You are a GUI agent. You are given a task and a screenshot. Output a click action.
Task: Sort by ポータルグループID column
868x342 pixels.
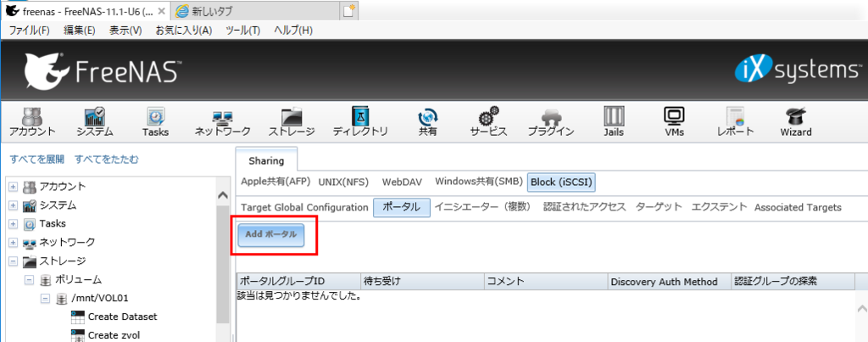(x=298, y=281)
